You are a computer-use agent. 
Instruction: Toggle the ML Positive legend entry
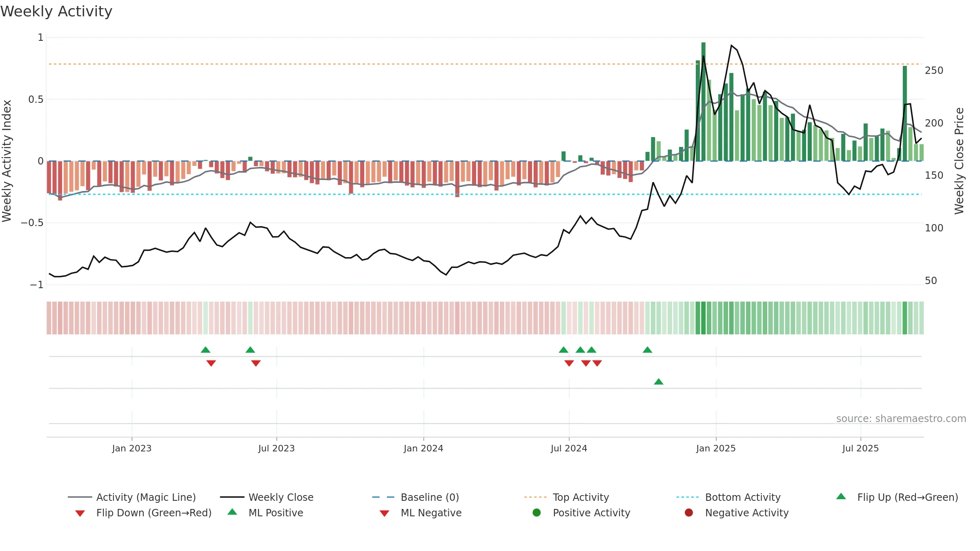coord(265,513)
